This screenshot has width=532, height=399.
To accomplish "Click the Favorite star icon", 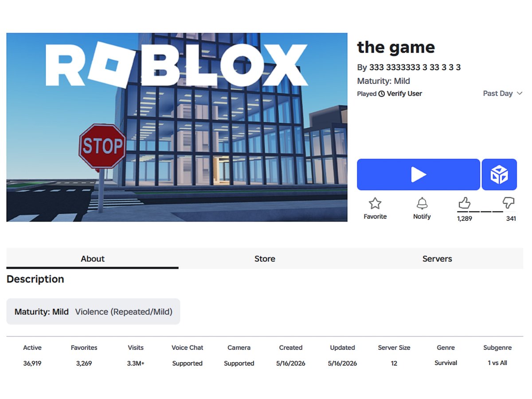I will pyautogui.click(x=375, y=203).
